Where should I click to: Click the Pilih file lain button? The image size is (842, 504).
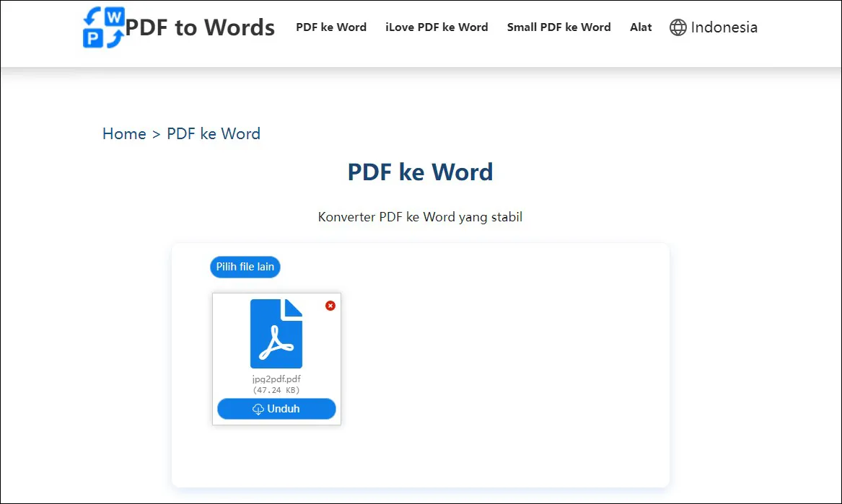tap(245, 267)
